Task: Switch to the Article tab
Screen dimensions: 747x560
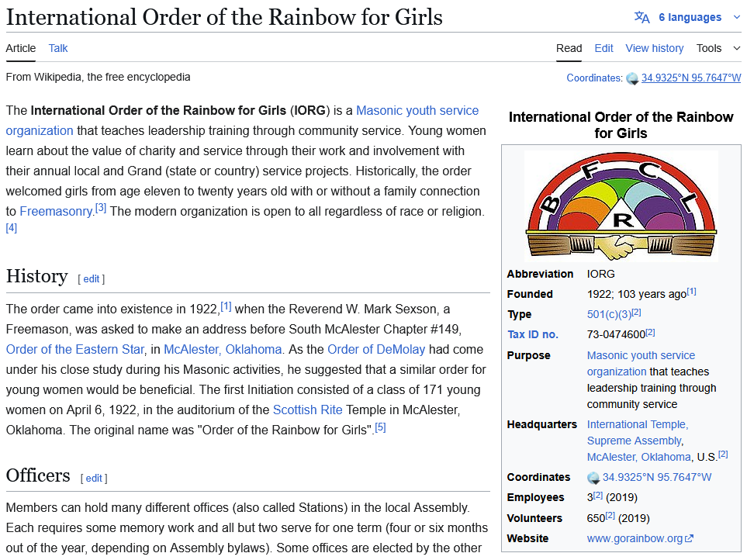Action: pyautogui.click(x=20, y=48)
